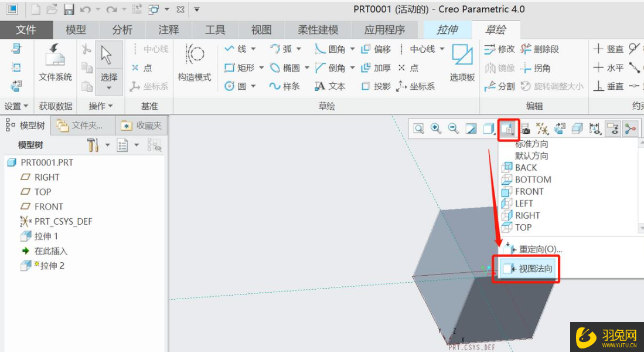644x352 pixels.
Task: Expand the Ellipse (椭圆) dropdown arrow
Action: (x=307, y=68)
